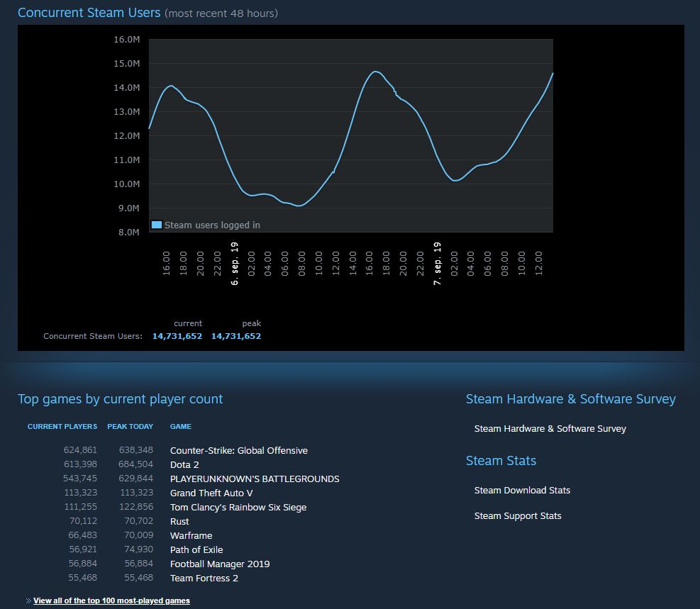Click the PEAK TODAY column header

pos(130,427)
